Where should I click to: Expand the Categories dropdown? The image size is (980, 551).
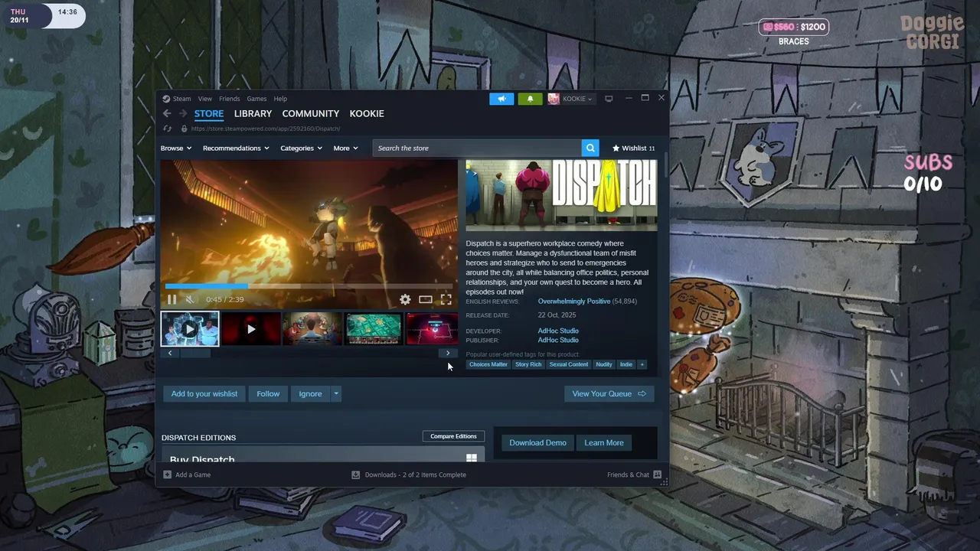coord(301,148)
